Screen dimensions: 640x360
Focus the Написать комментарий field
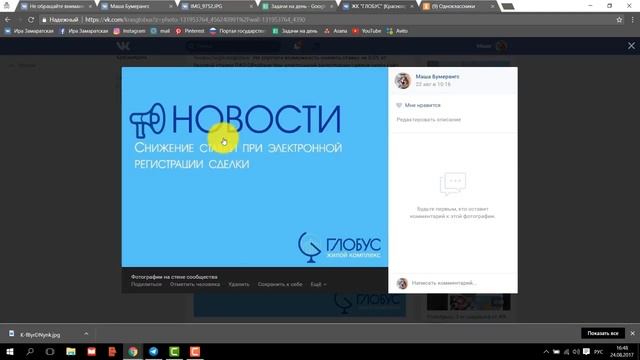click(x=453, y=283)
